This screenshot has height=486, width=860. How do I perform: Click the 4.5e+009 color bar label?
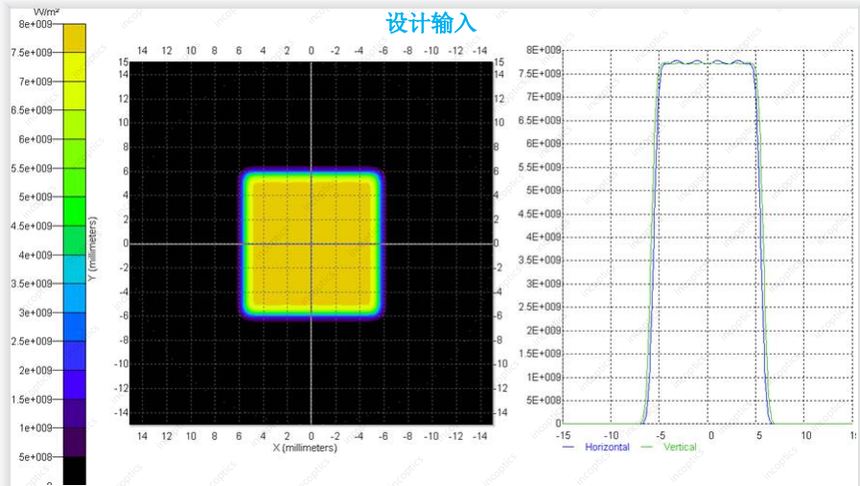(x=32, y=226)
